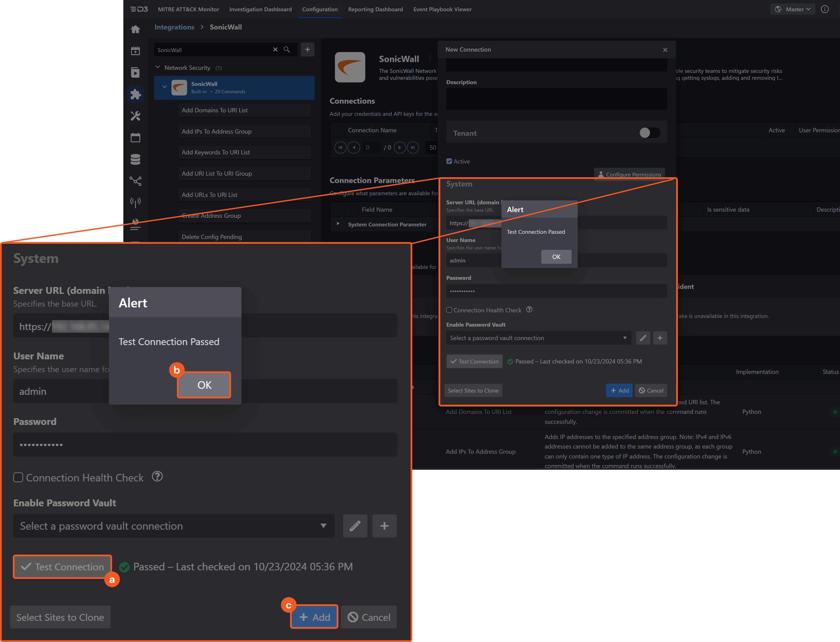Open the Master site dropdown
The image size is (840, 642).
point(793,9)
